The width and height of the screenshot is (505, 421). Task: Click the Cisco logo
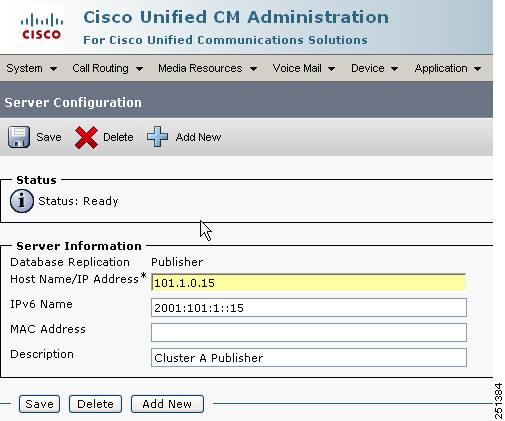pos(42,26)
